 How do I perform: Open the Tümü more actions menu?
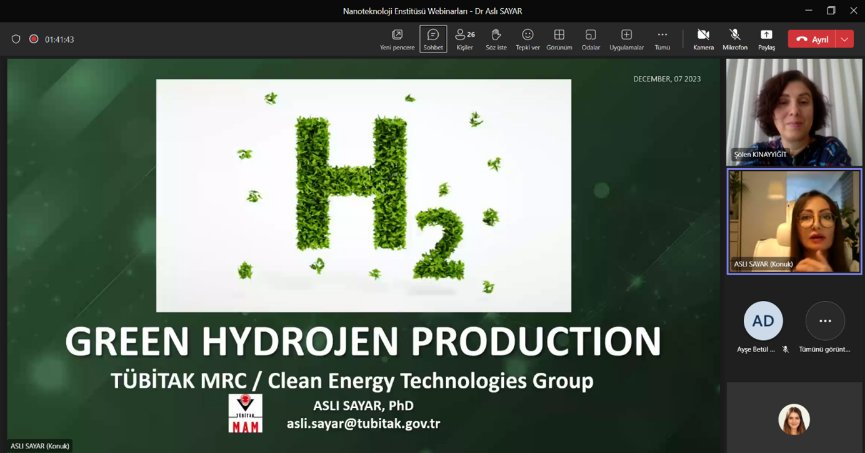coord(662,38)
